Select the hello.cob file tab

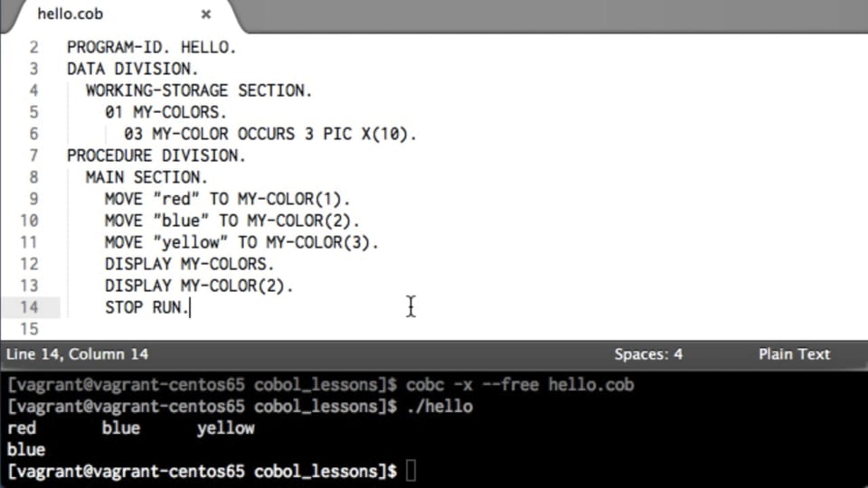click(71, 14)
